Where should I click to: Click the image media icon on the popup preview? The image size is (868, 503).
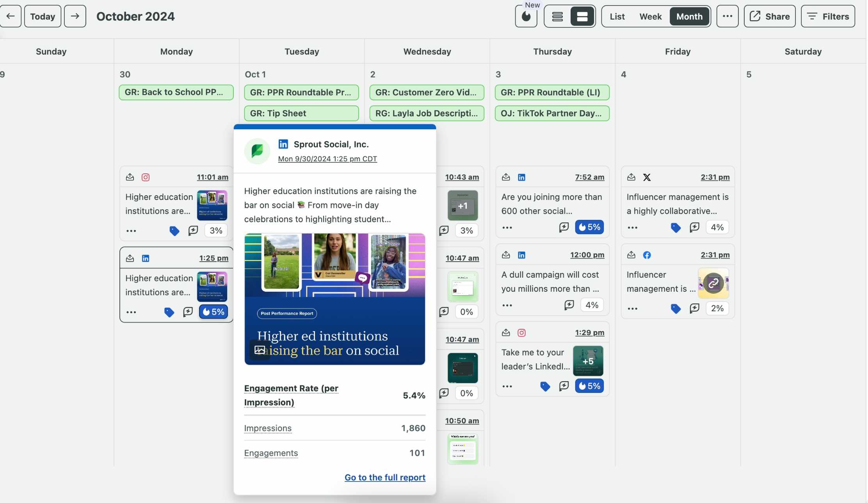(x=260, y=350)
